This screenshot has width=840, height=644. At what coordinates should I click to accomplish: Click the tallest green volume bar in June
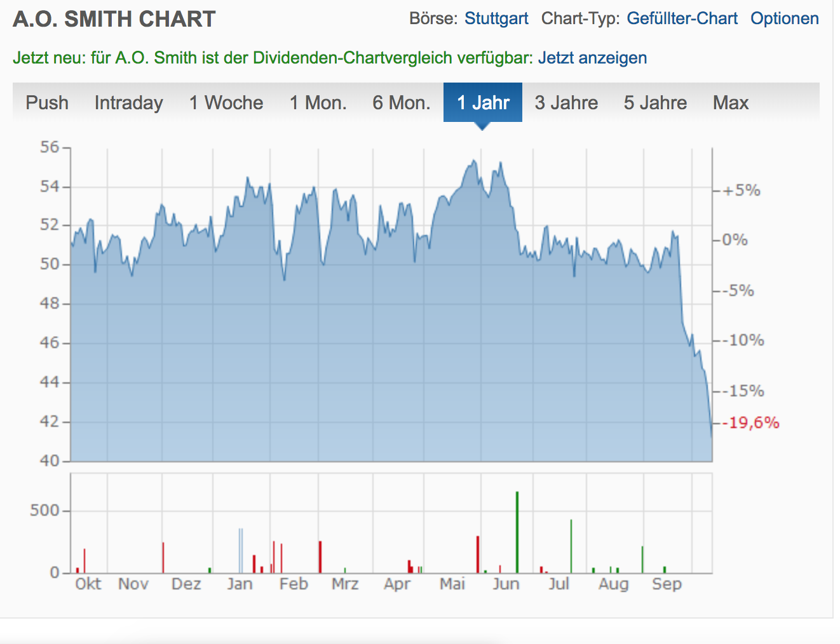pos(517,532)
